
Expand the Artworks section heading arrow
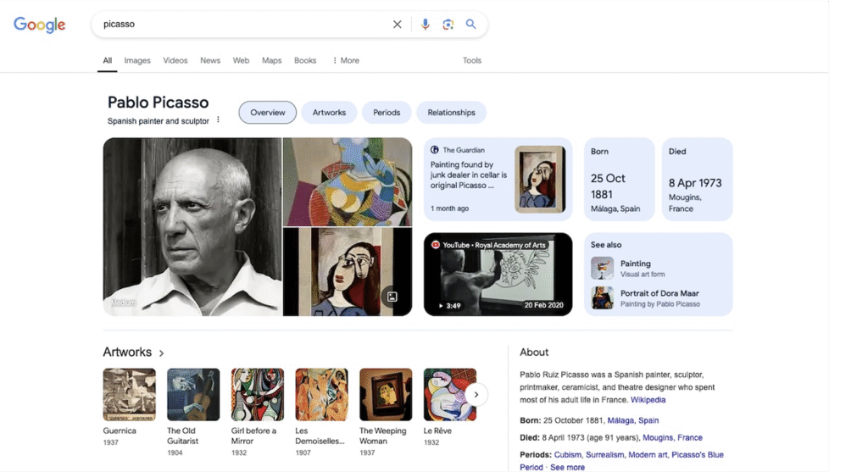coord(161,353)
